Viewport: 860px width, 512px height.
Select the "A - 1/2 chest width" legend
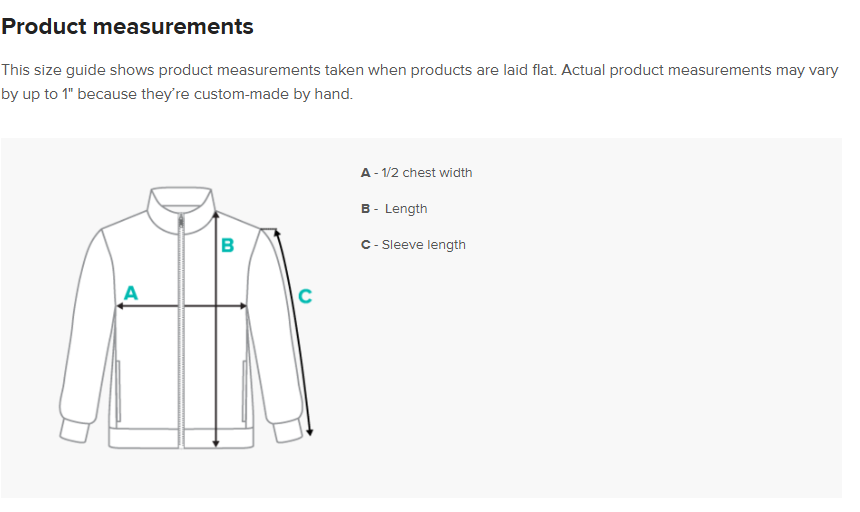[x=416, y=173]
